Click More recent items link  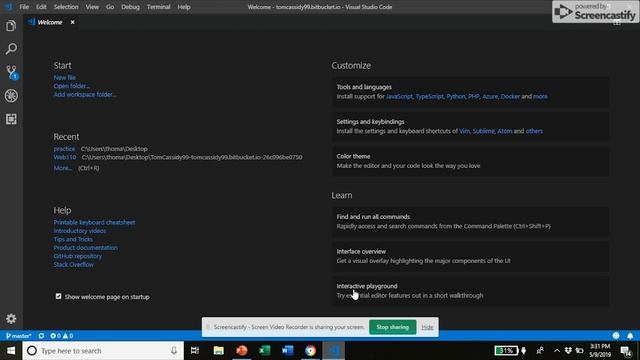pyautogui.click(x=62, y=168)
